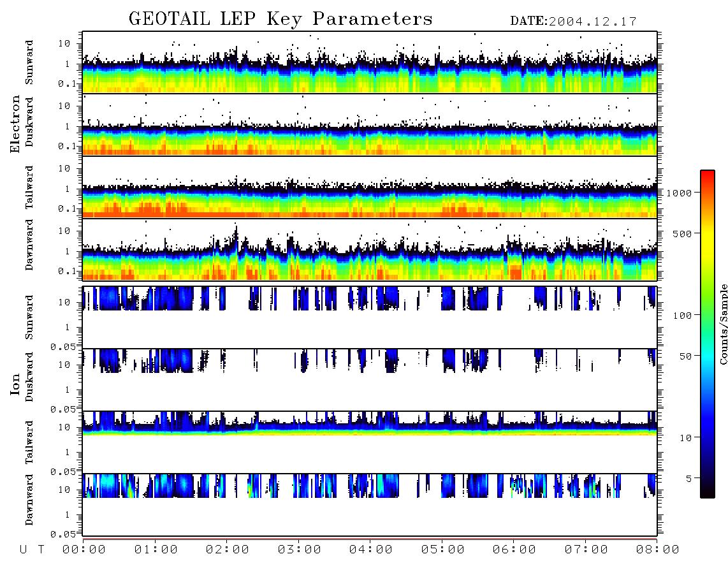
Task: Click the Ion Tailward axis label
Action: 29,442
